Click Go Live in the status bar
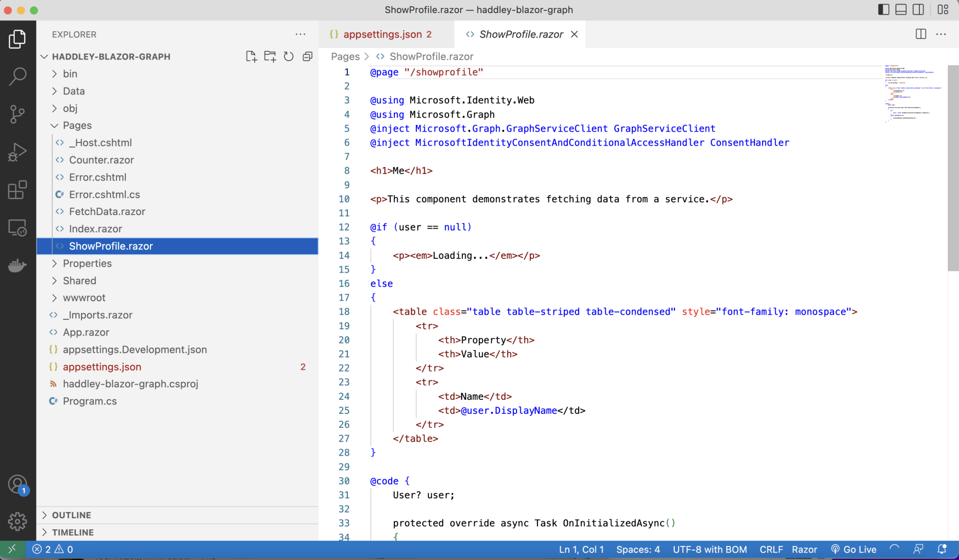The image size is (959, 560). coord(854,550)
